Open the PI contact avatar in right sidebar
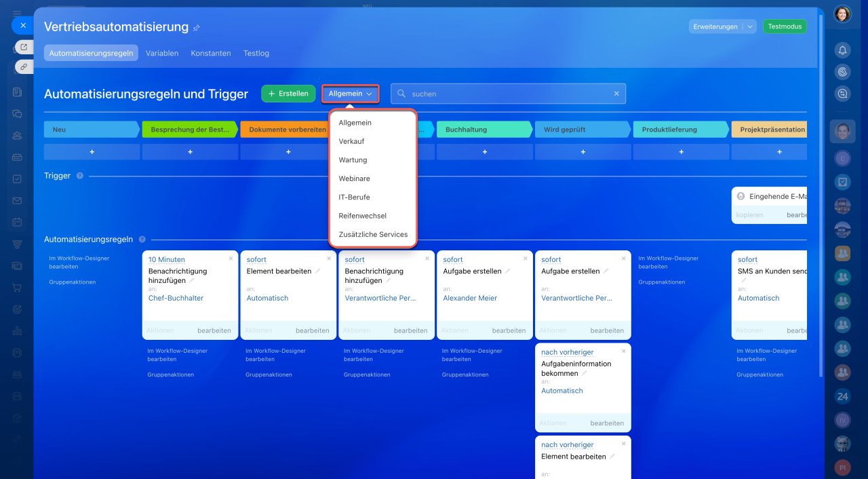 tap(842, 467)
